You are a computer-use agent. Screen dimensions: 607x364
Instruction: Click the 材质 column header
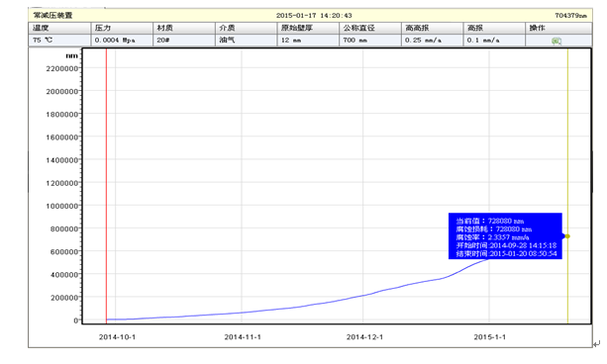184,28
